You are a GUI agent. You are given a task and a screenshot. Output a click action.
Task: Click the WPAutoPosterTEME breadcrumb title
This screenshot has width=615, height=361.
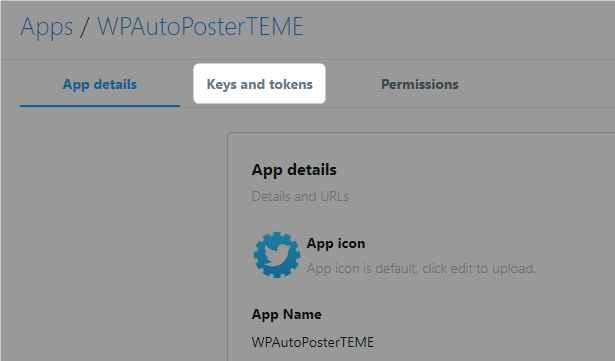tap(200, 27)
